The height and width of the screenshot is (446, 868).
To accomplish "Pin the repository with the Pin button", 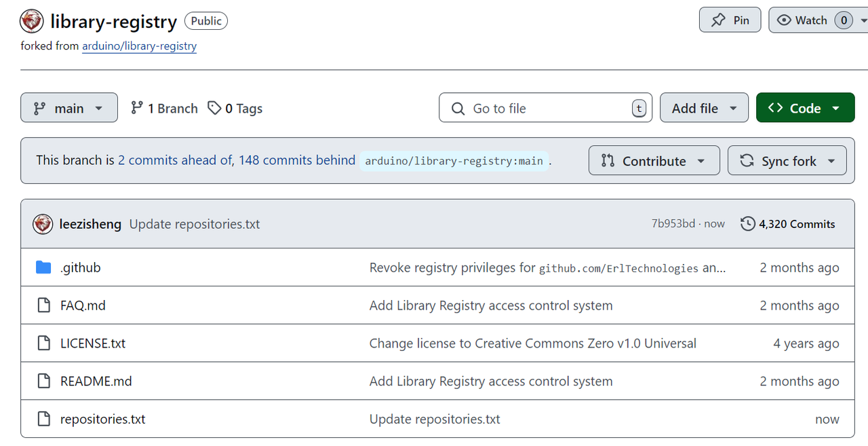I will [x=730, y=20].
